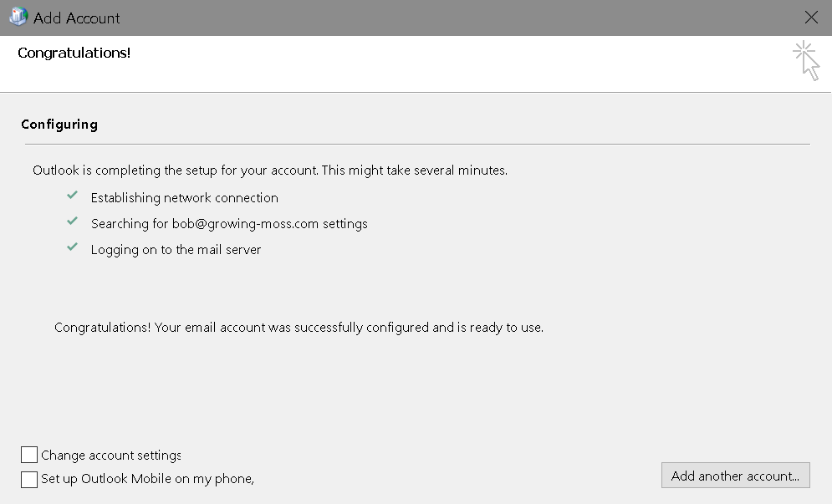
Task: Close the Add Account dialog
Action: [811, 18]
